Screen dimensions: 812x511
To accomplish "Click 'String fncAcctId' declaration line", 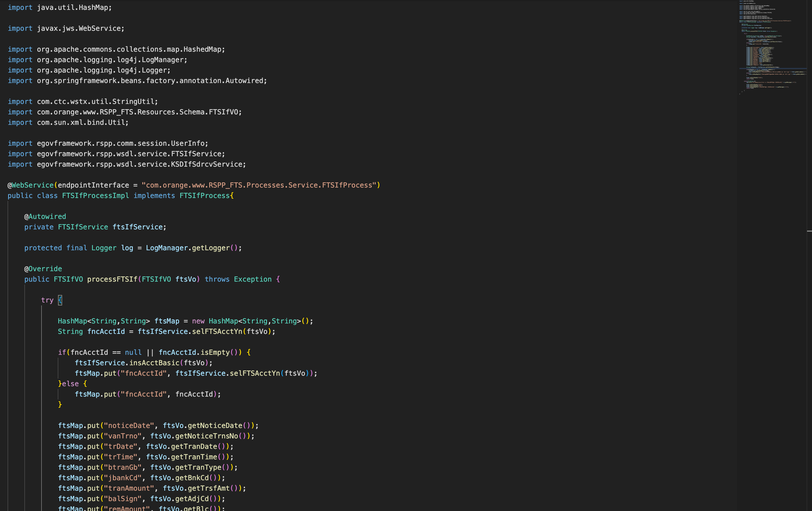I will click(x=167, y=332).
